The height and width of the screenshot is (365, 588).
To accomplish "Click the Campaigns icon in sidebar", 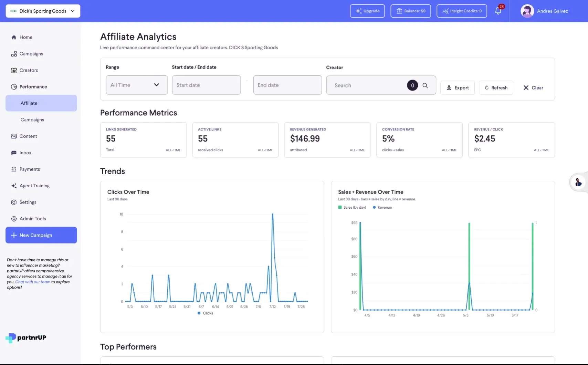I will click(14, 54).
